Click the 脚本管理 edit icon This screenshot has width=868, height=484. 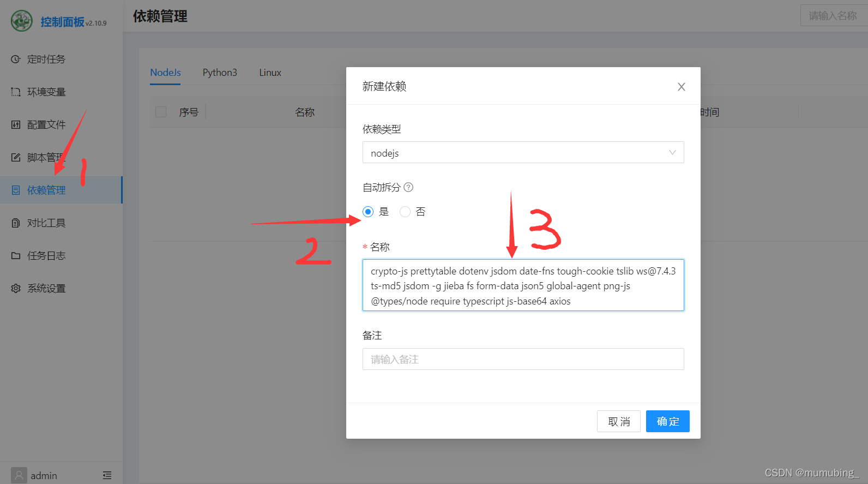pos(16,157)
